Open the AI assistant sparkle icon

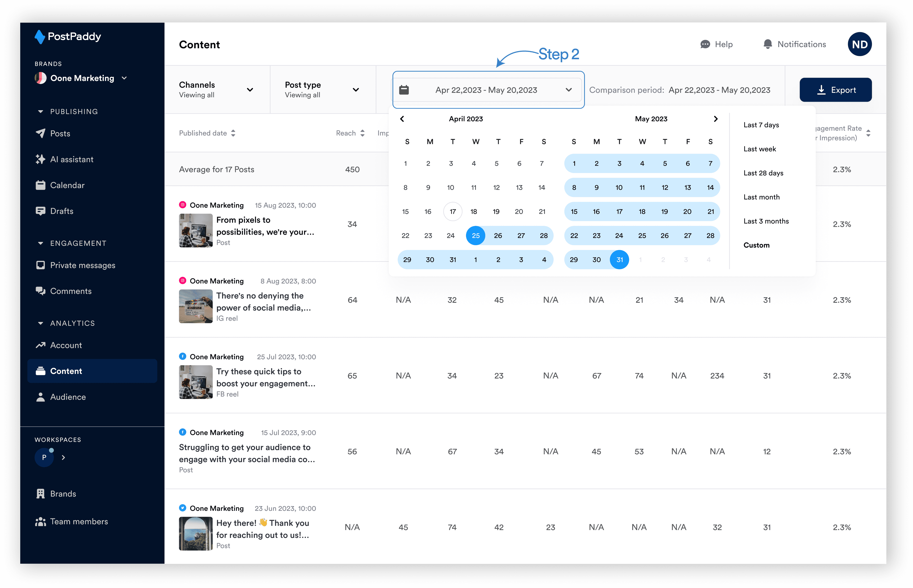(40, 159)
